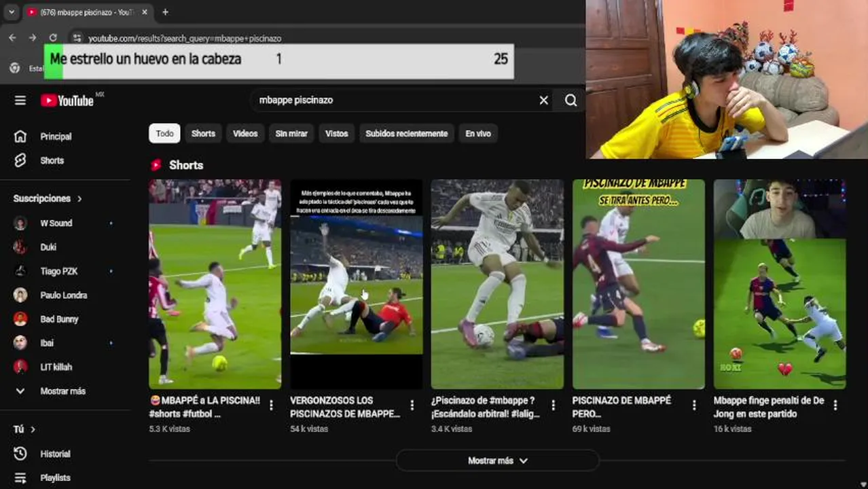
Task: Select the Videos filter chip
Action: tap(245, 134)
